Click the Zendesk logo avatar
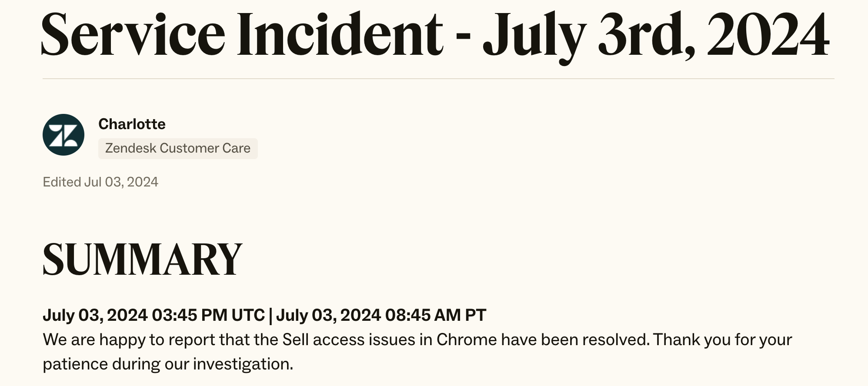The width and height of the screenshot is (868, 386). [x=63, y=135]
